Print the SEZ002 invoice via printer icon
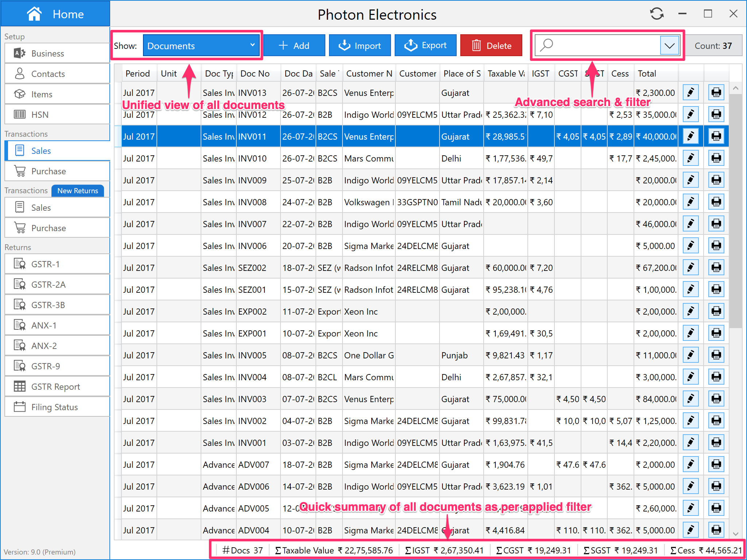Image resolution: width=747 pixels, height=560 pixels. pyautogui.click(x=716, y=268)
